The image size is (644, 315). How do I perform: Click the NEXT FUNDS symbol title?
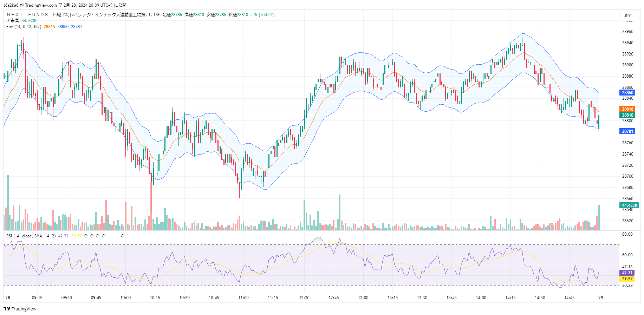27,15
